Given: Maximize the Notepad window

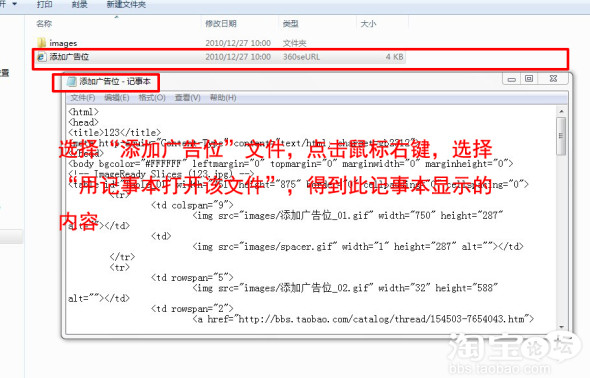Looking at the screenshot, I should 529,79.
